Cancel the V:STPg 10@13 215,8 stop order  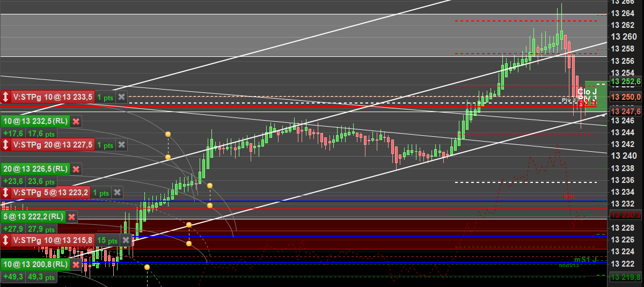point(126,240)
